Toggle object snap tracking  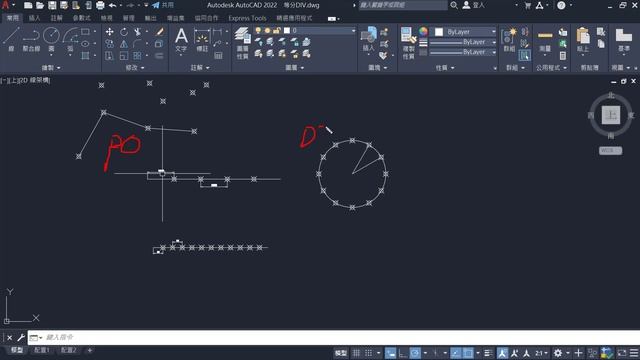tap(456, 353)
